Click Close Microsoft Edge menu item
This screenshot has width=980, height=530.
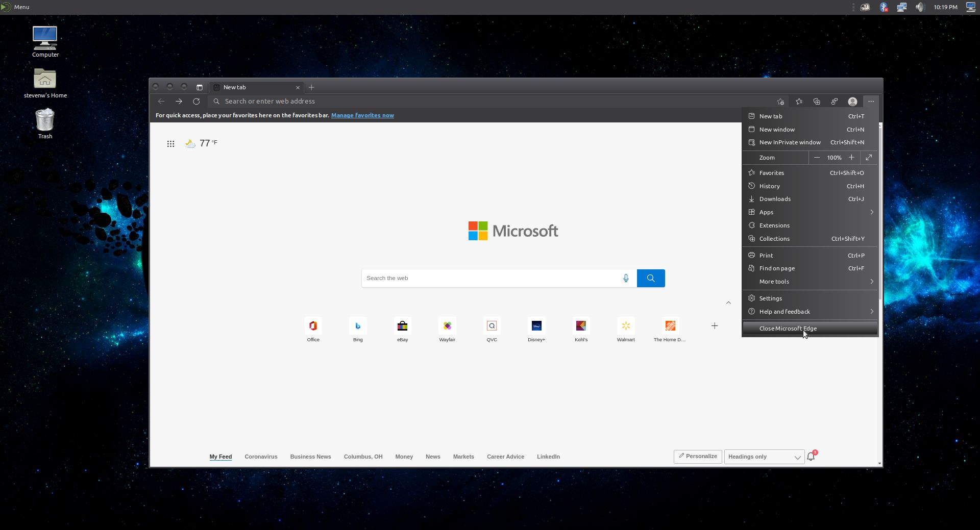pos(810,329)
